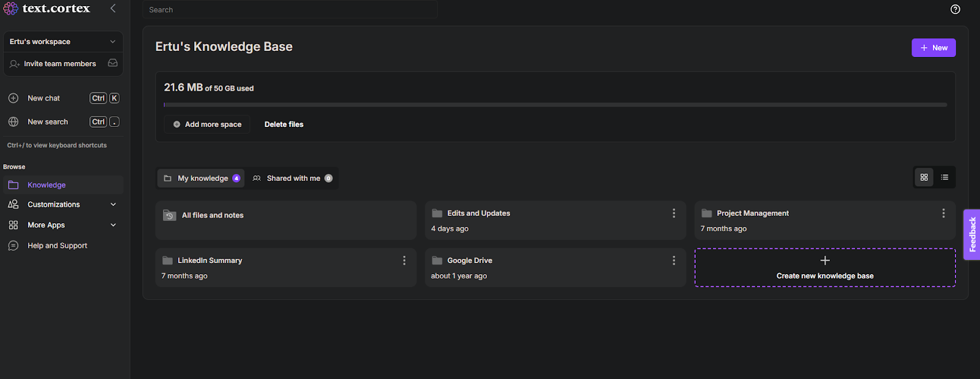Click the New search globe icon
The height and width of the screenshot is (379, 980).
(x=13, y=122)
